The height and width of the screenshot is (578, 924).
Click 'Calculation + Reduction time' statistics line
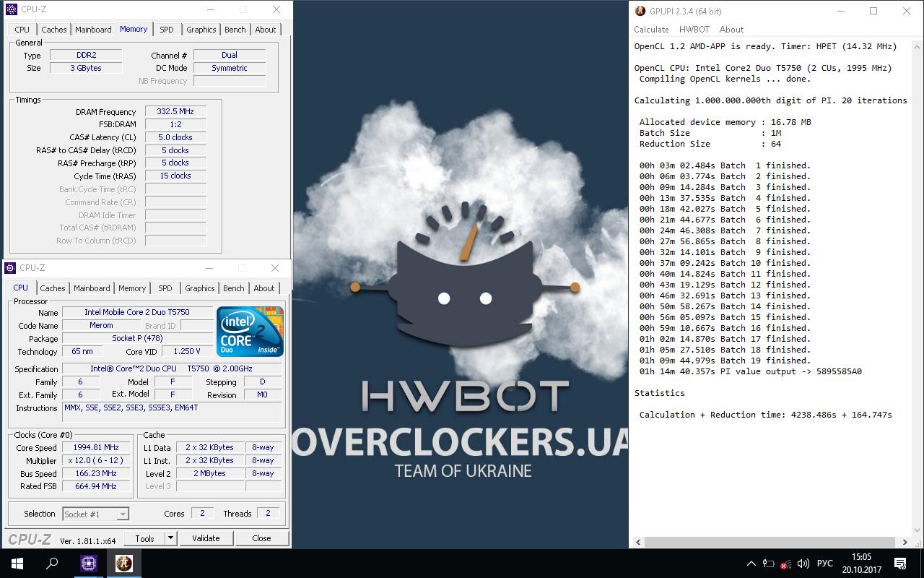[765, 415]
